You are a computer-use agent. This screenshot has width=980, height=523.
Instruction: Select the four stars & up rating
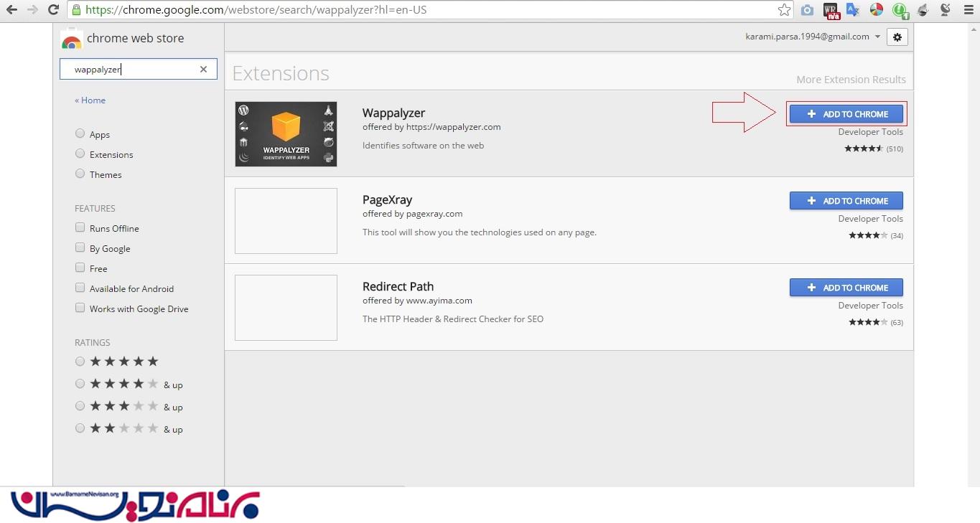click(80, 384)
